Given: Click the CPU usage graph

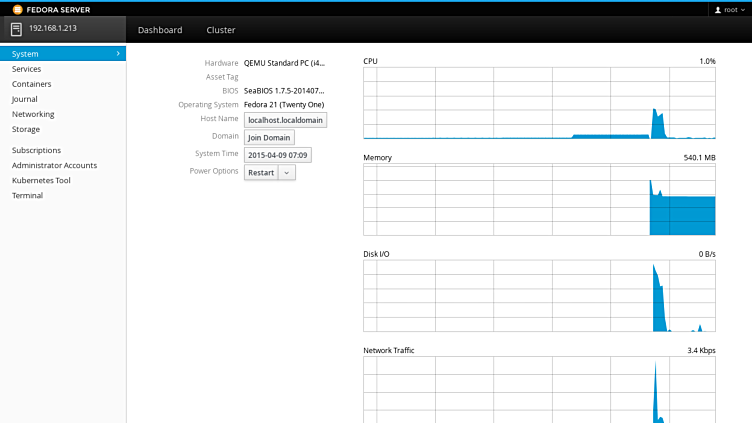Looking at the screenshot, I should click(x=539, y=103).
